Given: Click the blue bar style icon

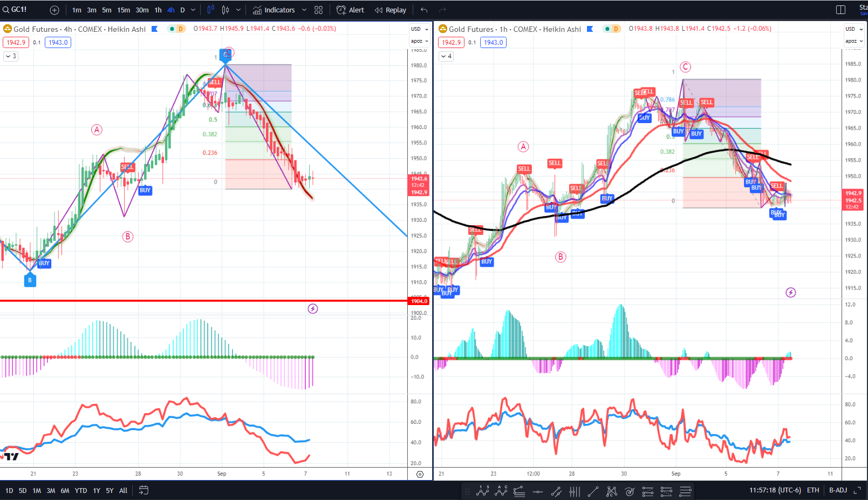Looking at the screenshot, I should (x=211, y=10).
